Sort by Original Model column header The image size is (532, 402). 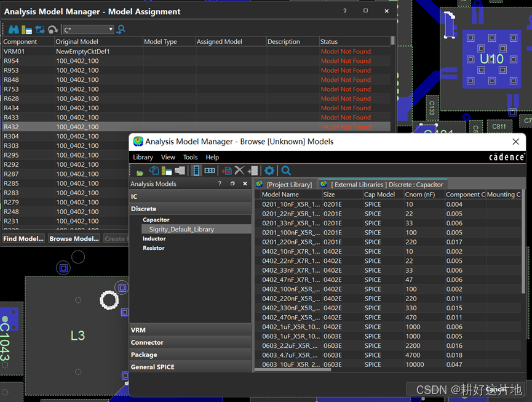[x=99, y=41]
